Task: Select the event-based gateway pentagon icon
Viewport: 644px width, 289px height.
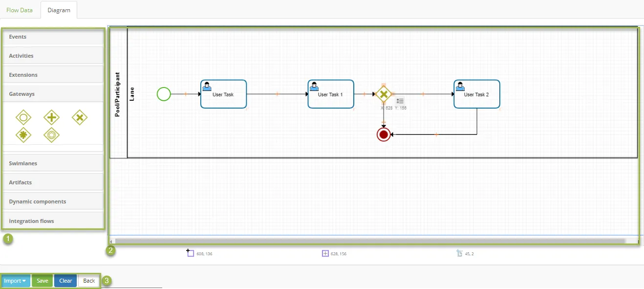Action: click(51, 135)
